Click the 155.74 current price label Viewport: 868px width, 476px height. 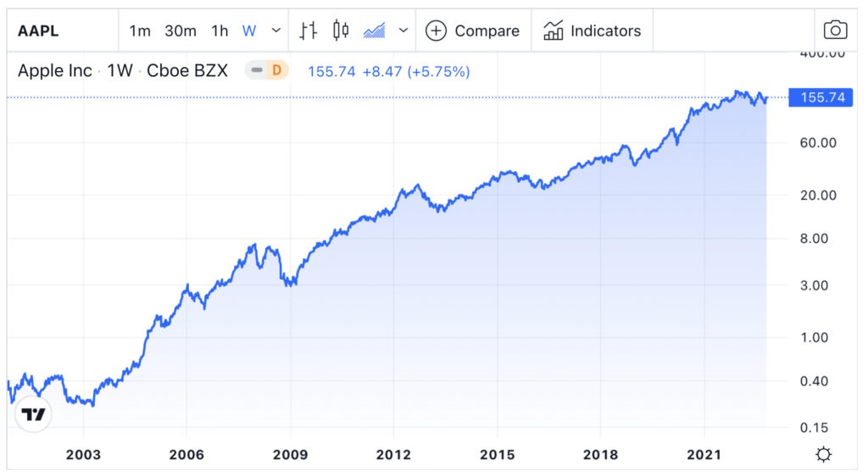point(816,97)
